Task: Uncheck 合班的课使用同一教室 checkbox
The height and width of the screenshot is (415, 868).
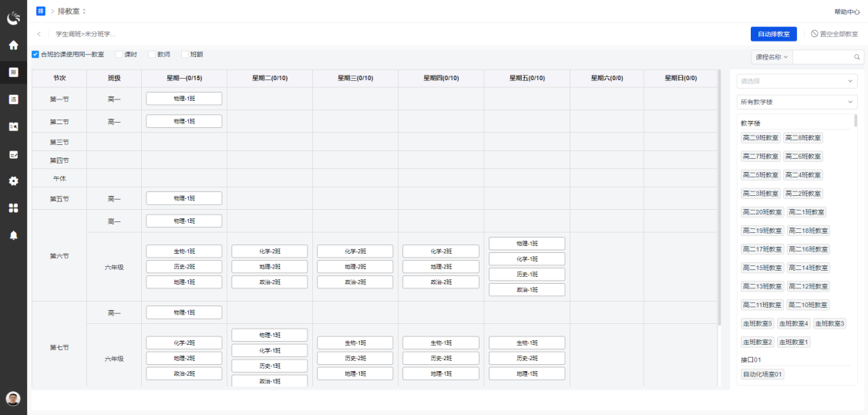Action: coord(35,55)
